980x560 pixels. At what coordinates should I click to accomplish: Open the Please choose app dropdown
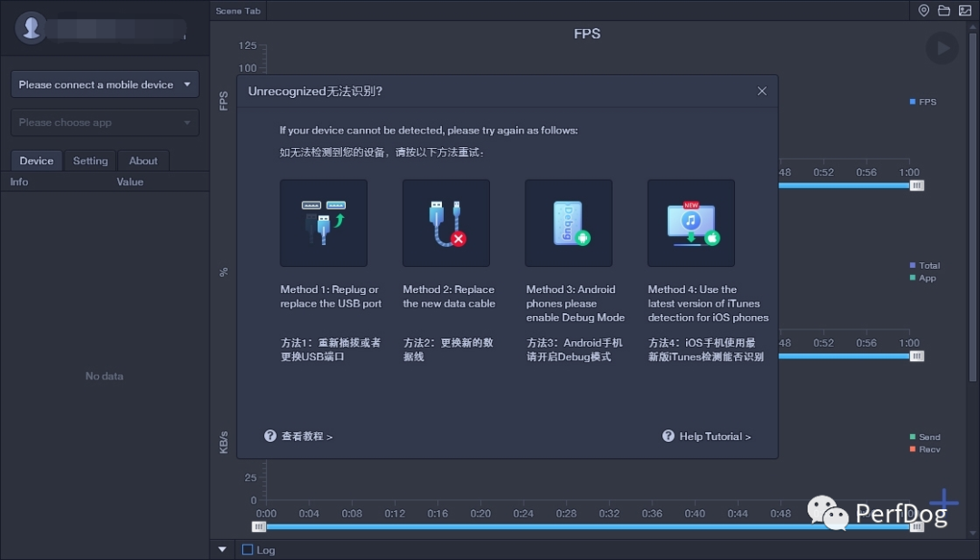pos(105,123)
